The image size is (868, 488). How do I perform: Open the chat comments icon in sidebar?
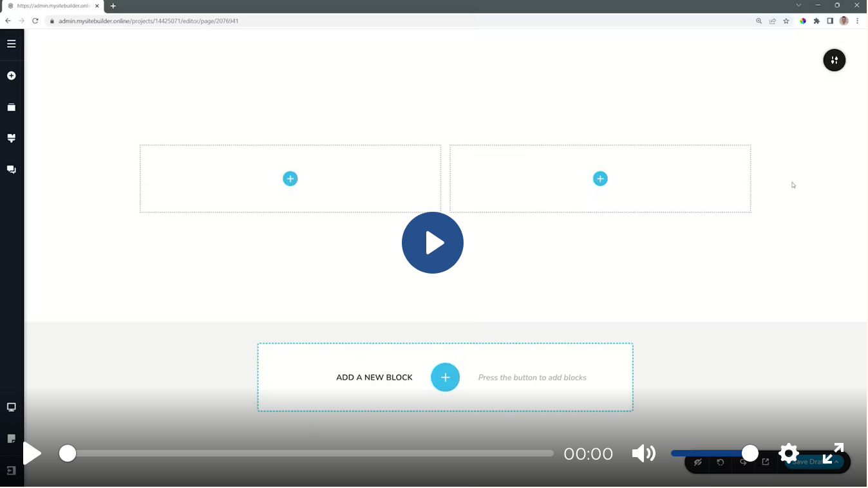[11, 170]
